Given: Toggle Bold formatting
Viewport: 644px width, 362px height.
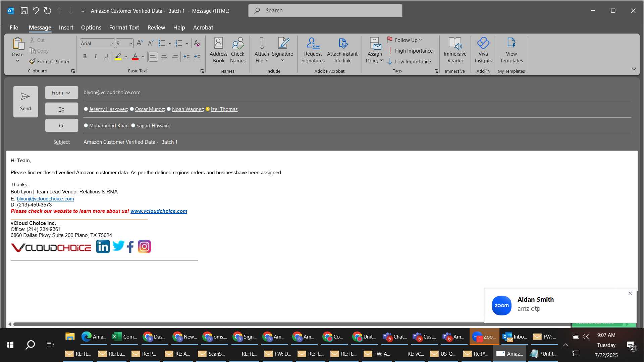Looking at the screenshot, I should (85, 56).
